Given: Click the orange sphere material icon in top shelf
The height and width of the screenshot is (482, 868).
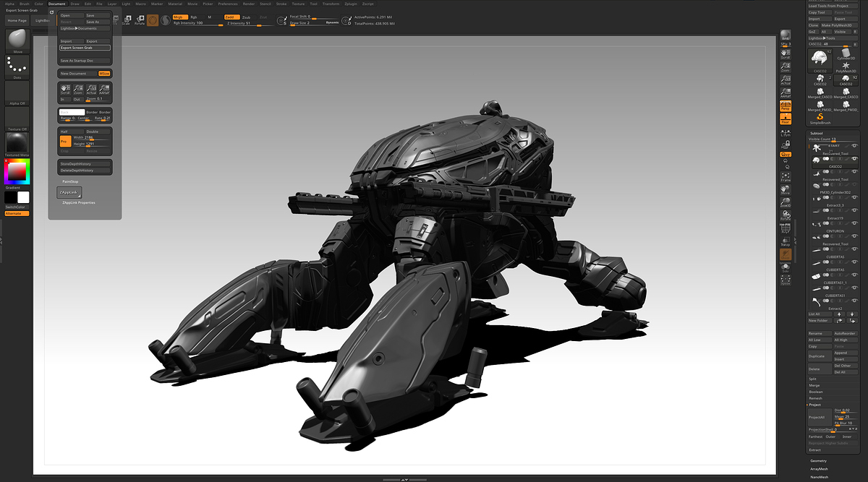Looking at the screenshot, I should coord(153,20).
